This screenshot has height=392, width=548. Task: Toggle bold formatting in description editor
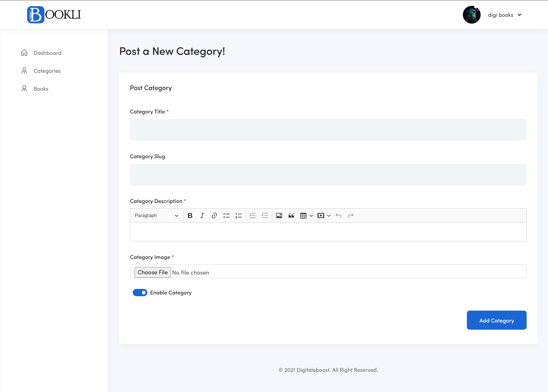(190, 216)
